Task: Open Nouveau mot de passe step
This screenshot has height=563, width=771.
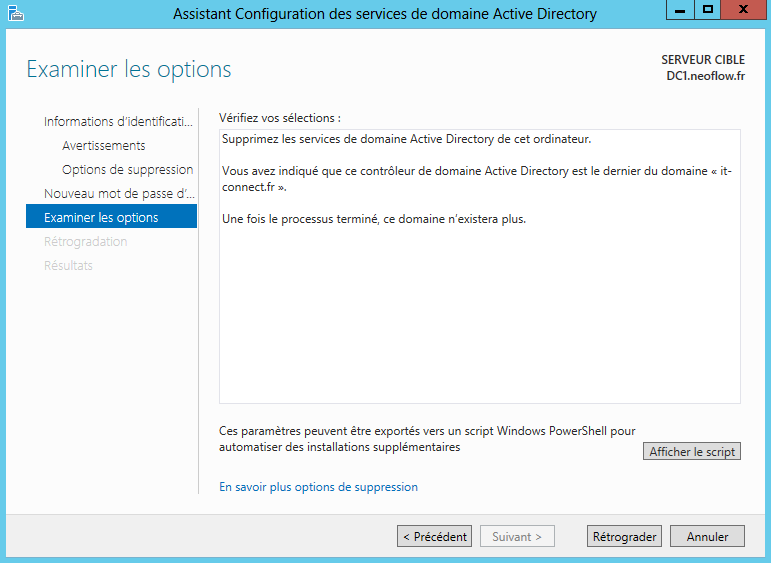Action: pos(119,194)
